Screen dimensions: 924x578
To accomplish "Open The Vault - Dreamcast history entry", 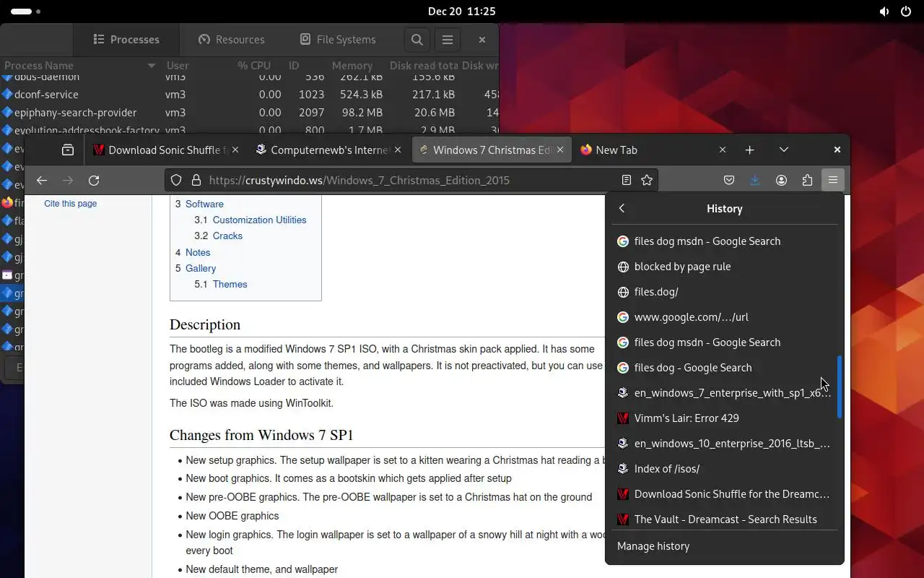I will 725,519.
